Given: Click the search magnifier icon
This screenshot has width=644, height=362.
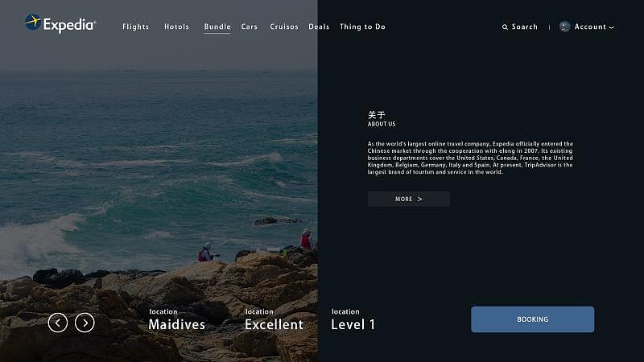Looking at the screenshot, I should tap(505, 27).
